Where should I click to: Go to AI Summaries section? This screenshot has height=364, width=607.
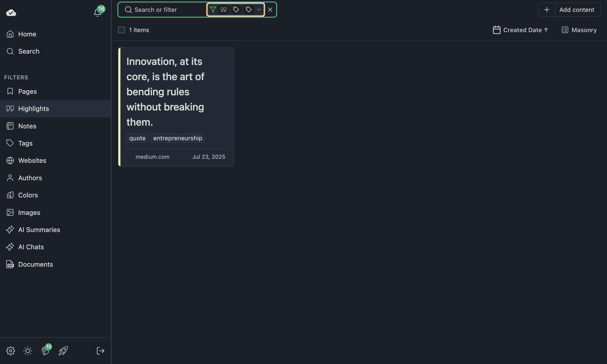tap(39, 230)
